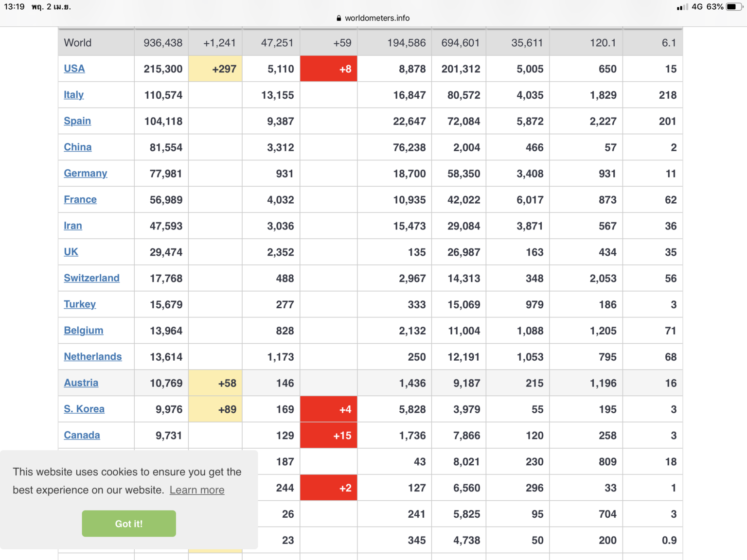Tap the cellular signal bars icon
Screen dimensions: 747x560
682,7
